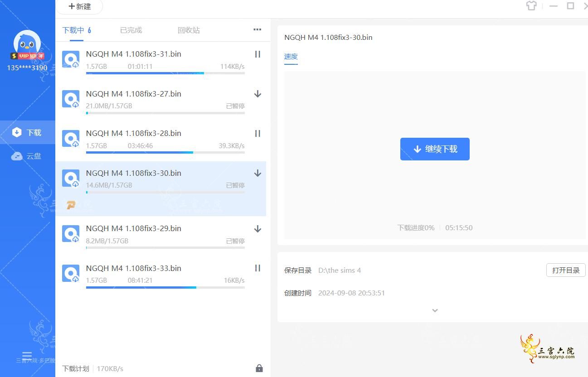
Task: Click the 39.3KB/s speed of fix3-28.bin
Action: pos(232,146)
